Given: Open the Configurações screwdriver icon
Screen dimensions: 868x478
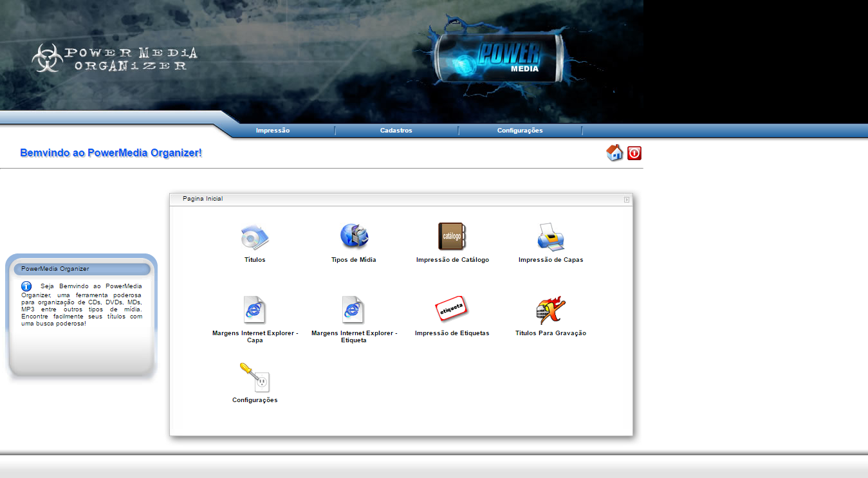Looking at the screenshot, I should pyautogui.click(x=255, y=378).
